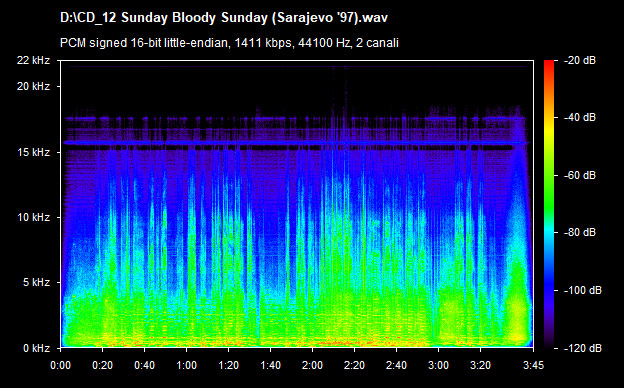Click the PCM signed 16-bit format description
Image resolution: width=624 pixels, height=388 pixels.
[229, 43]
